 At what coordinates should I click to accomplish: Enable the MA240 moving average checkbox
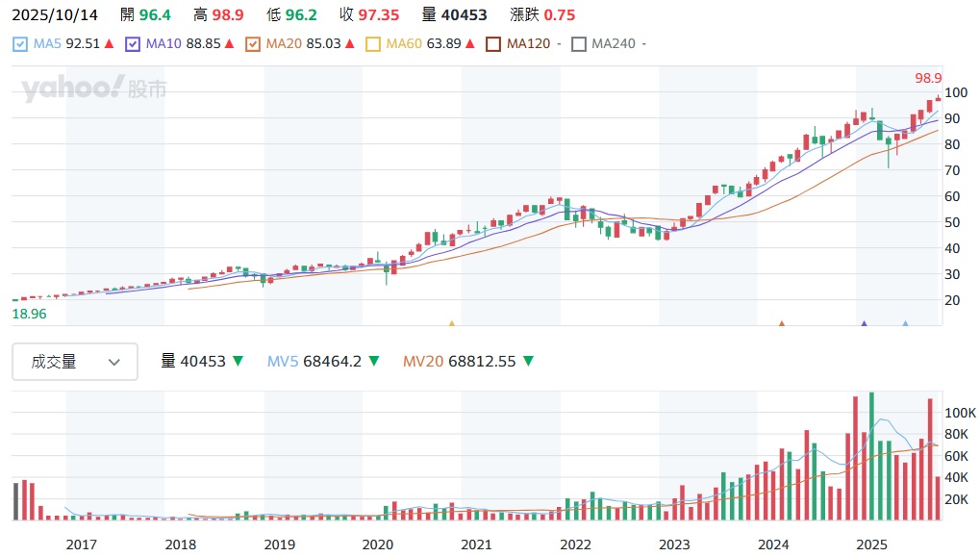pos(578,44)
